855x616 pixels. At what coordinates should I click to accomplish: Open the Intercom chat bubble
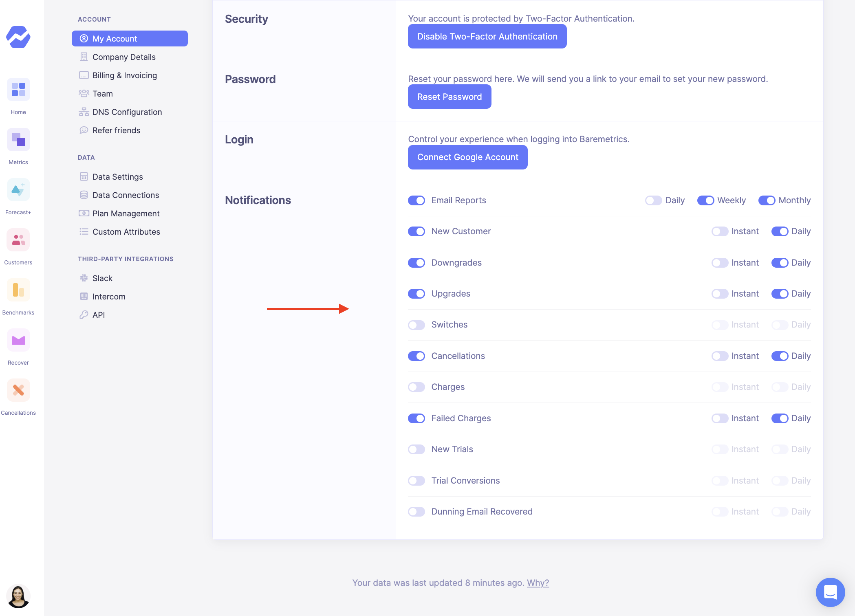[830, 592]
